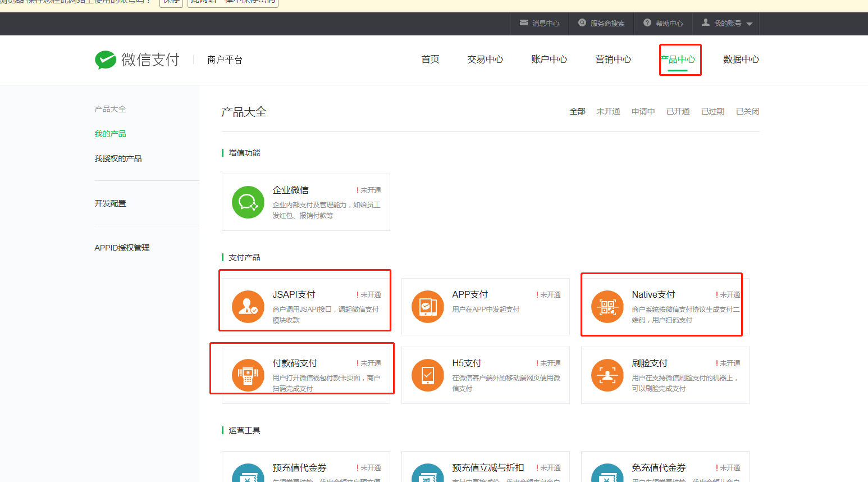Click the envelope icon beside 消息中心
Viewport: 868px width, 482px height.
524,23
